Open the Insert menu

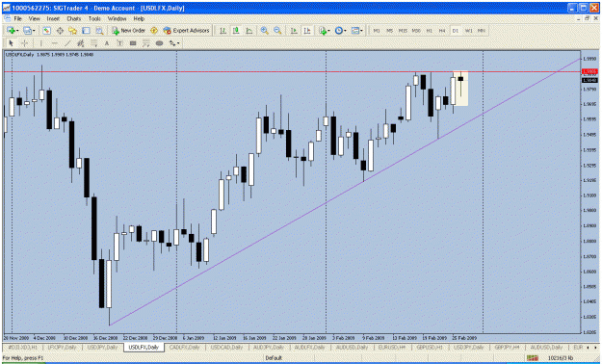[53, 18]
